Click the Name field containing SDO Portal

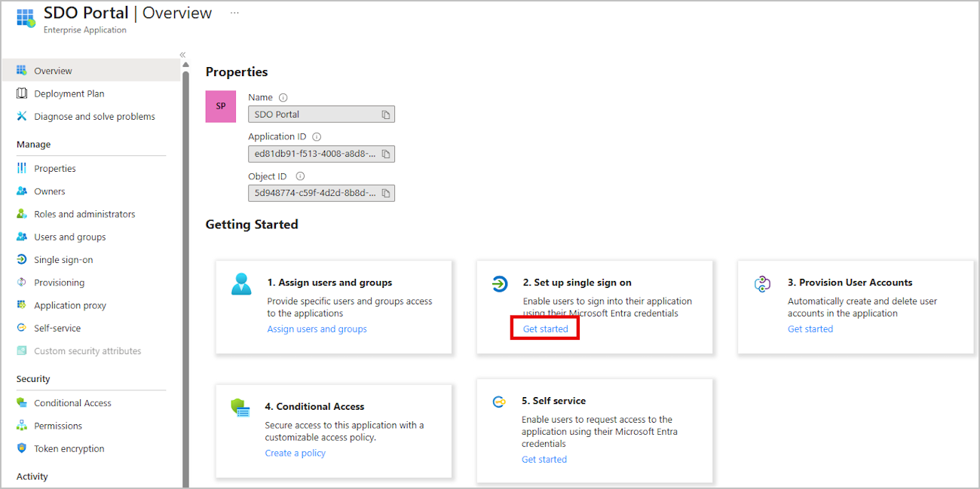321,115
